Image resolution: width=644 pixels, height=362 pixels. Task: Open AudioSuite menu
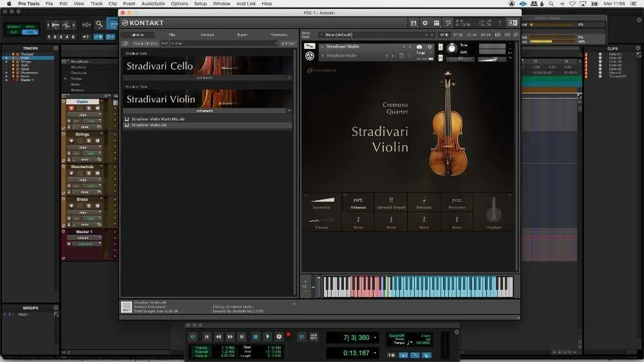coord(153,4)
